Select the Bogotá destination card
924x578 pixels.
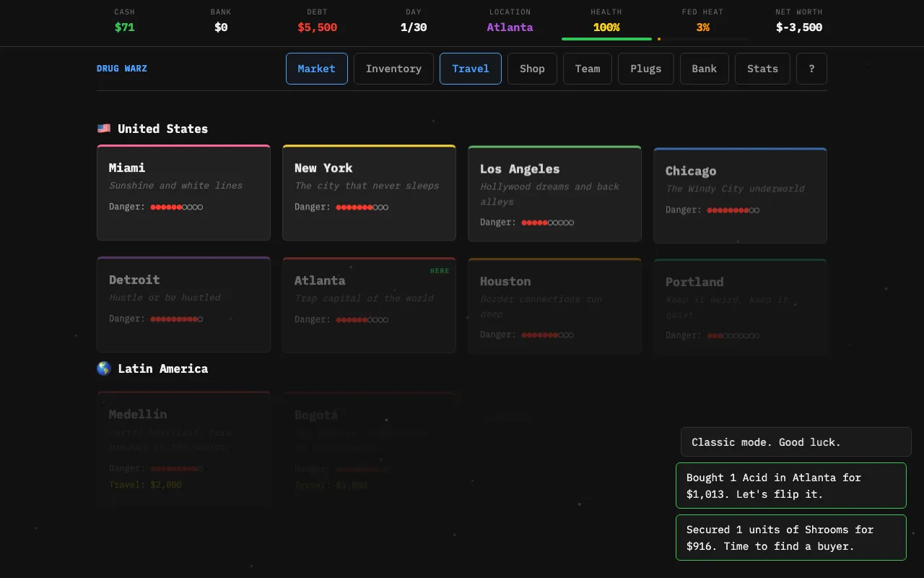point(369,449)
